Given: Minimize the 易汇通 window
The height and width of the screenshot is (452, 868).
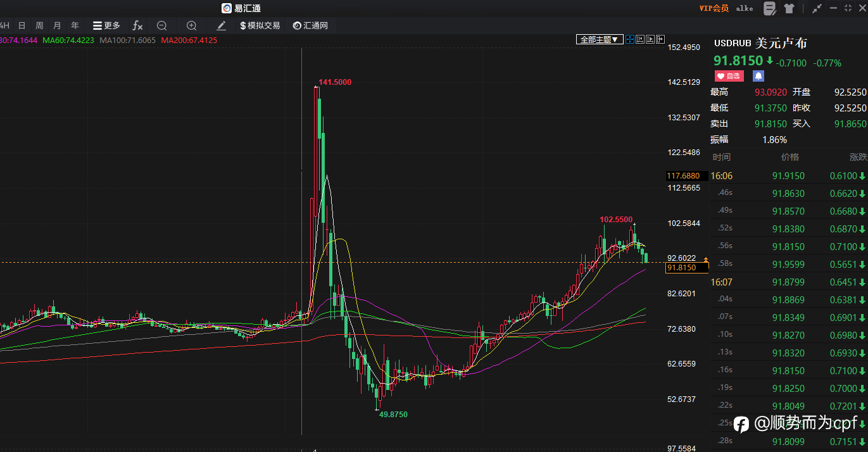Looking at the screenshot, I should coord(833,8).
